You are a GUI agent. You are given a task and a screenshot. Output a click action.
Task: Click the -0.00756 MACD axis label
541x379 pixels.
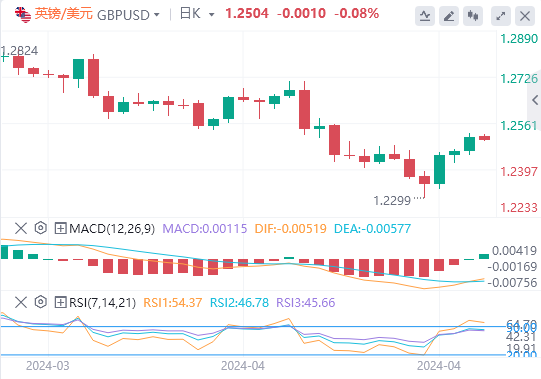coord(512,283)
